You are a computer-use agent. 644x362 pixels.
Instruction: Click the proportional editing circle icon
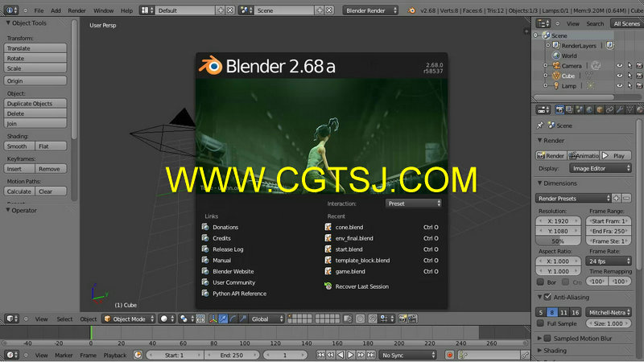360,319
